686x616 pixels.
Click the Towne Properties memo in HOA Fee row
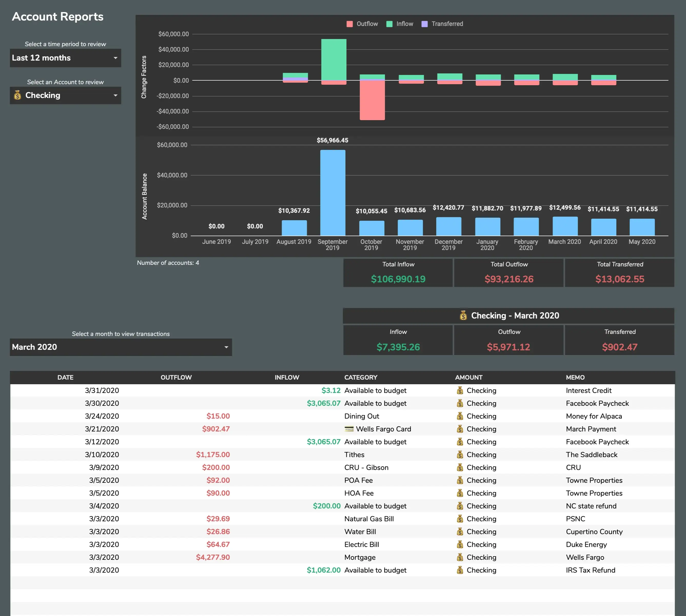coord(594,493)
